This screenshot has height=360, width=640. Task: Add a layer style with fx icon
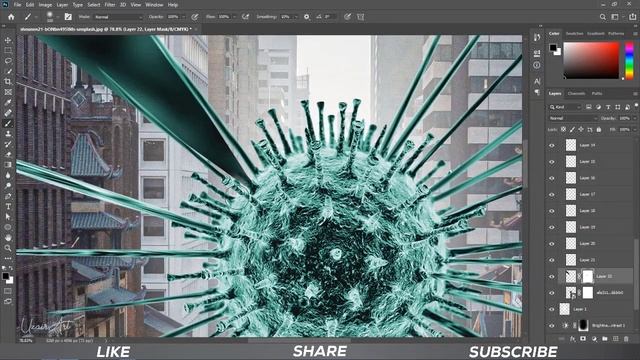(x=572, y=339)
